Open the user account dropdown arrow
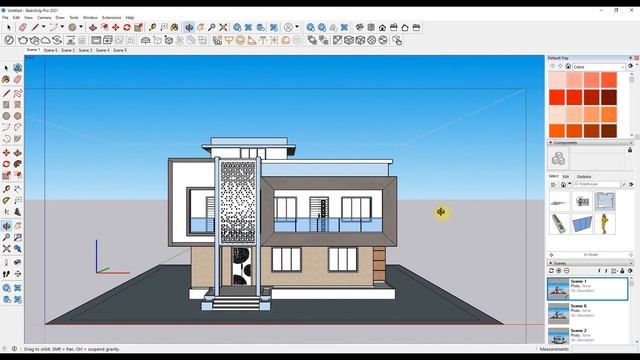The image size is (640, 360). click(297, 27)
